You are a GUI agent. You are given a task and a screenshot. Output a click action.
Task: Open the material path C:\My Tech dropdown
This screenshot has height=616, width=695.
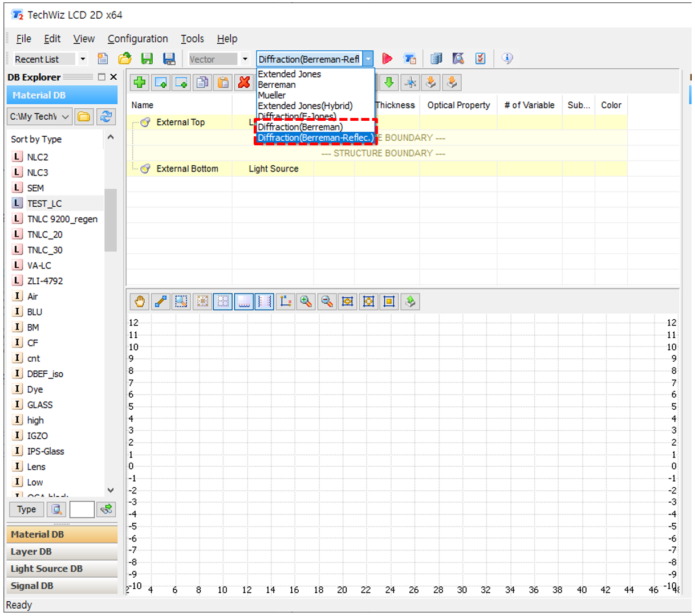(65, 117)
